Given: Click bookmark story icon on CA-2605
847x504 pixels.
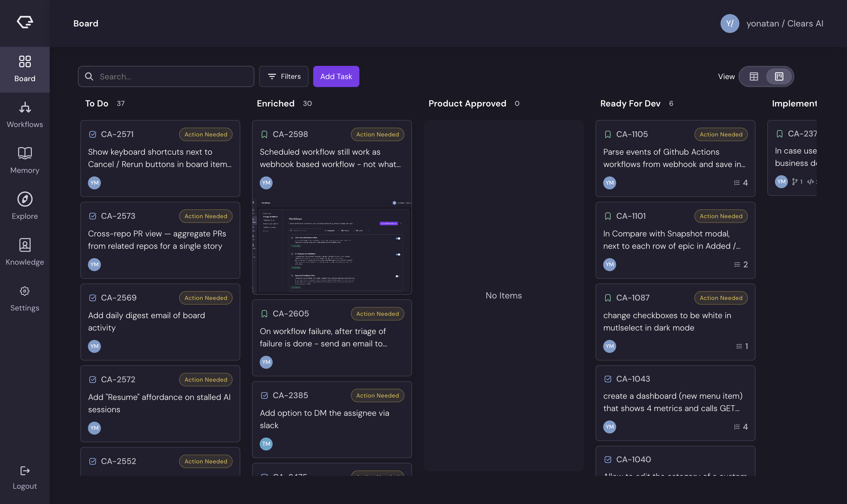Looking at the screenshot, I should 264,314.
